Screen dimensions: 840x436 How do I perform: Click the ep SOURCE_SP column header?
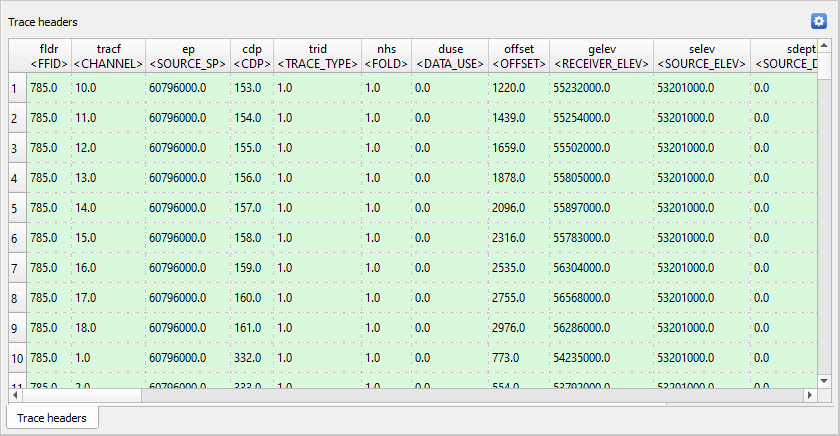pos(188,56)
